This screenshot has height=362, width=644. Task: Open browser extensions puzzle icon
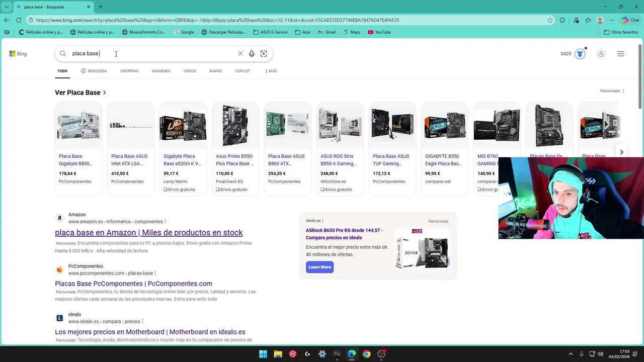(x=562, y=20)
